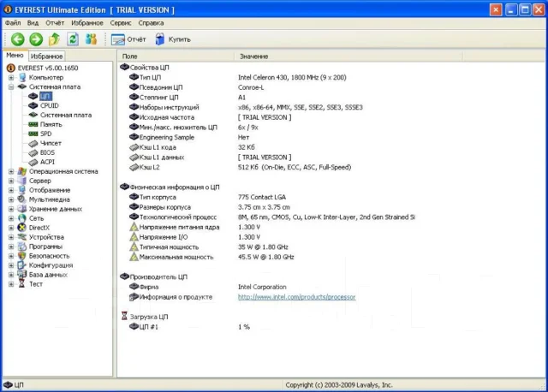
Task: Open the Сервис menu
Action: [x=121, y=23]
